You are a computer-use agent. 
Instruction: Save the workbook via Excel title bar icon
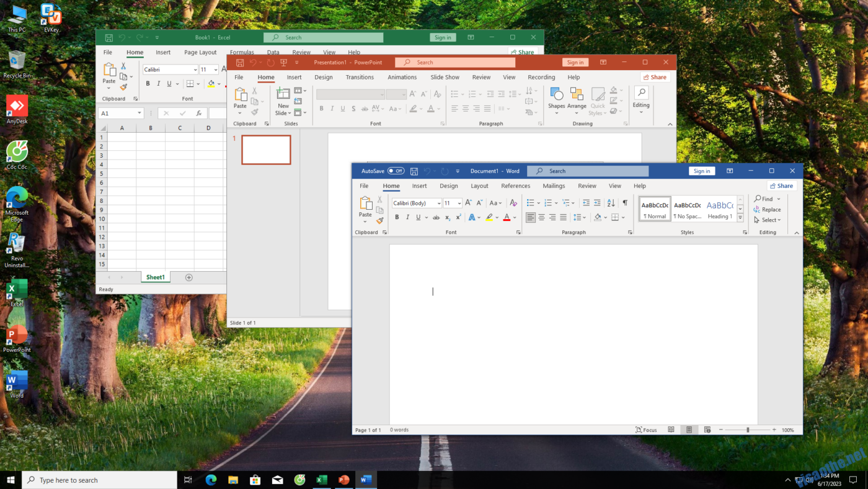click(108, 38)
